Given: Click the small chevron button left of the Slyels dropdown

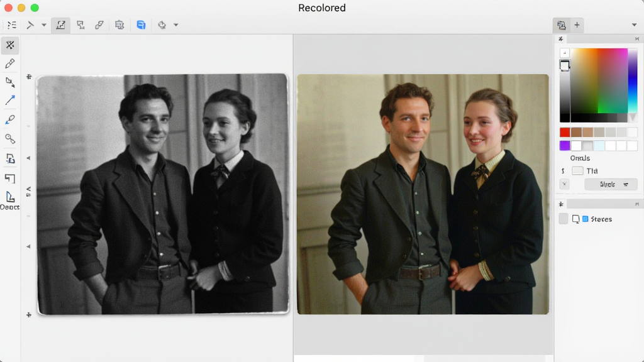Looking at the screenshot, I should point(564,184).
